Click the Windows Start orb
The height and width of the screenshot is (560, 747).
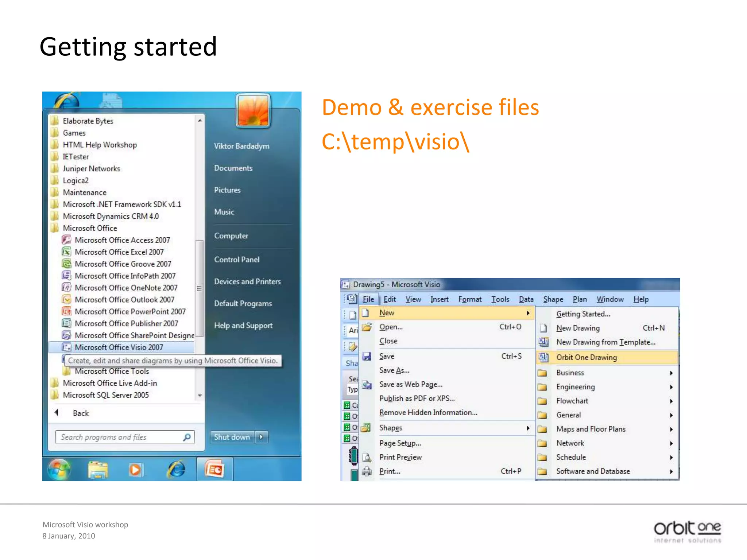click(59, 469)
